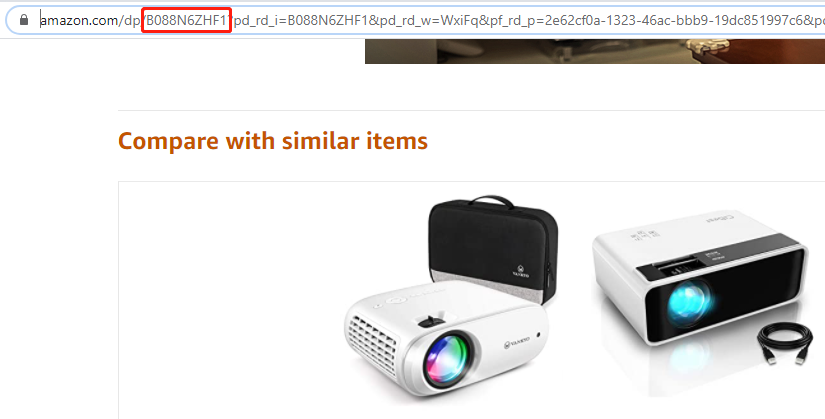Click the focus dial atop VANKYO projector

431,321
